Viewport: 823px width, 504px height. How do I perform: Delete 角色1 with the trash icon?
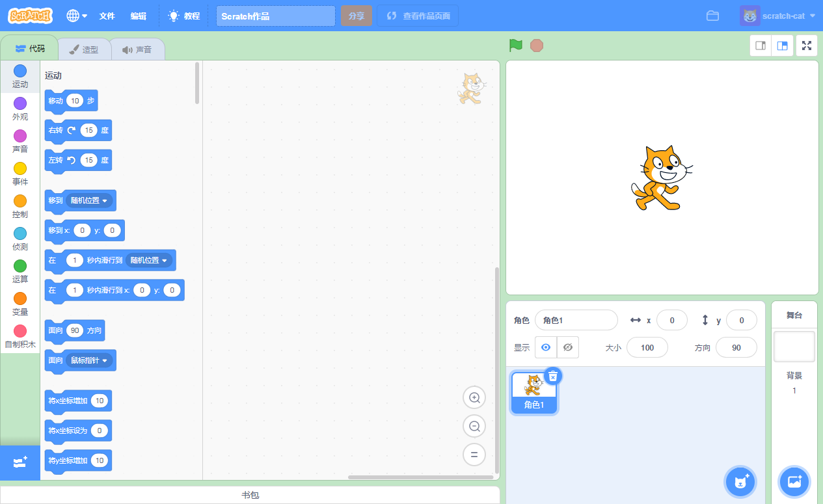(x=553, y=376)
